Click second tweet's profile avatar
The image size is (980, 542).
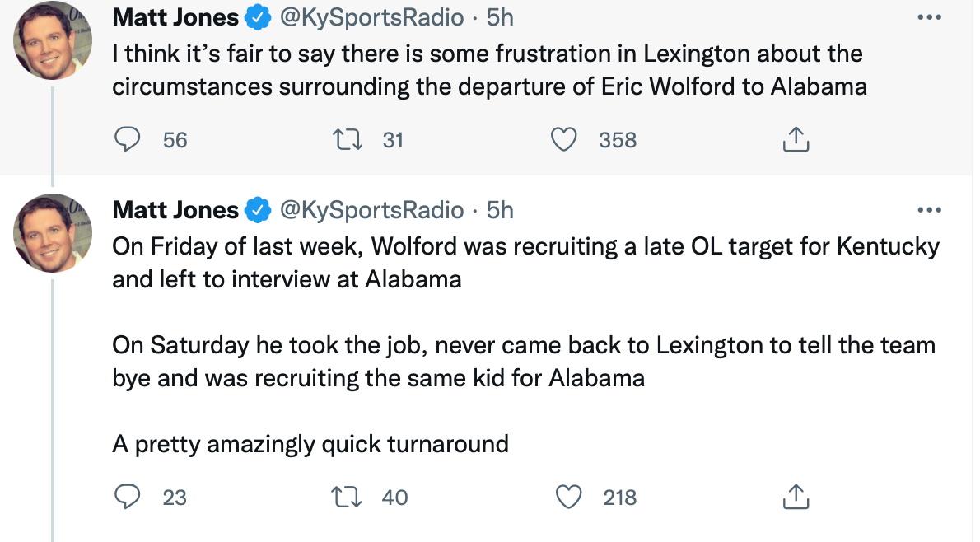tap(53, 234)
